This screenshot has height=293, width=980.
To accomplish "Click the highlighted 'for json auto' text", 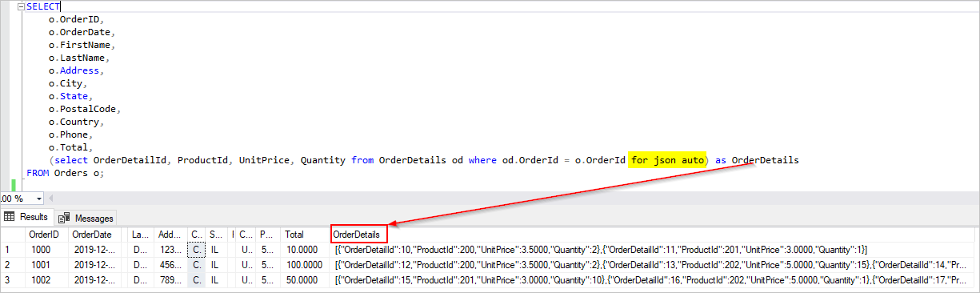I will [667, 160].
